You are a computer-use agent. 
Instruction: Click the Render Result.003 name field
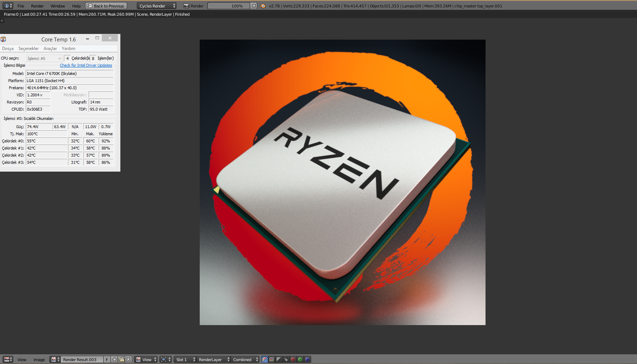point(82,359)
